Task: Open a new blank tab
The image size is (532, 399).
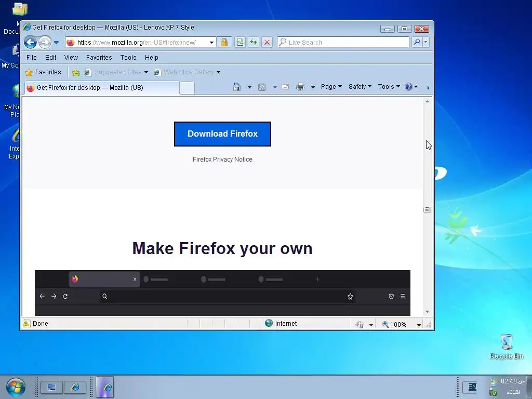Action: (187, 88)
